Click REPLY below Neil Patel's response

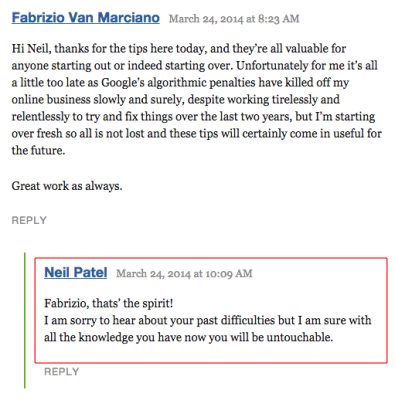[62, 372]
